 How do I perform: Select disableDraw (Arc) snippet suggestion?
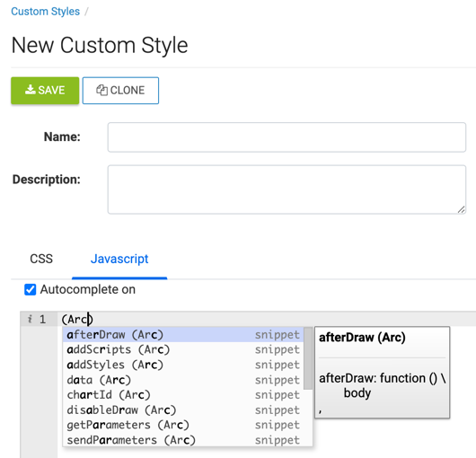coord(183,410)
